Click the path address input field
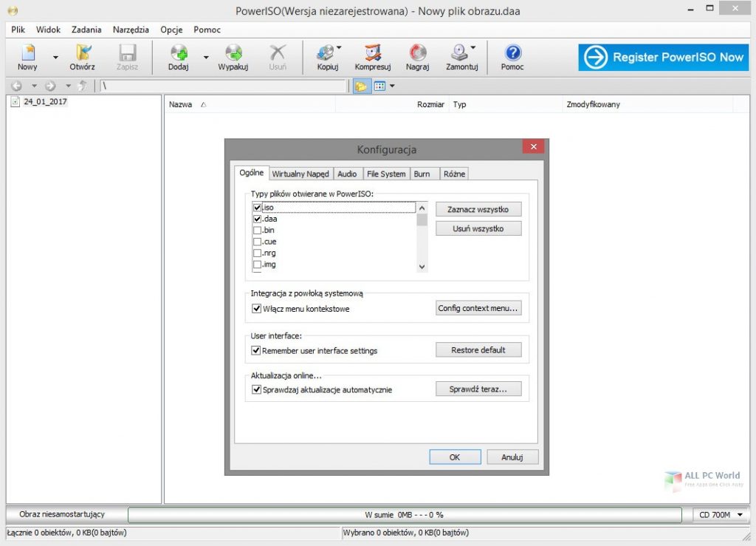 tap(223, 86)
